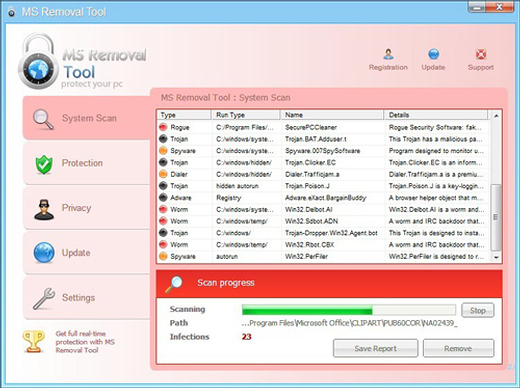Screen dimensions: 520x388
Task: Click the Update globe icon at top right
Action: (x=433, y=54)
